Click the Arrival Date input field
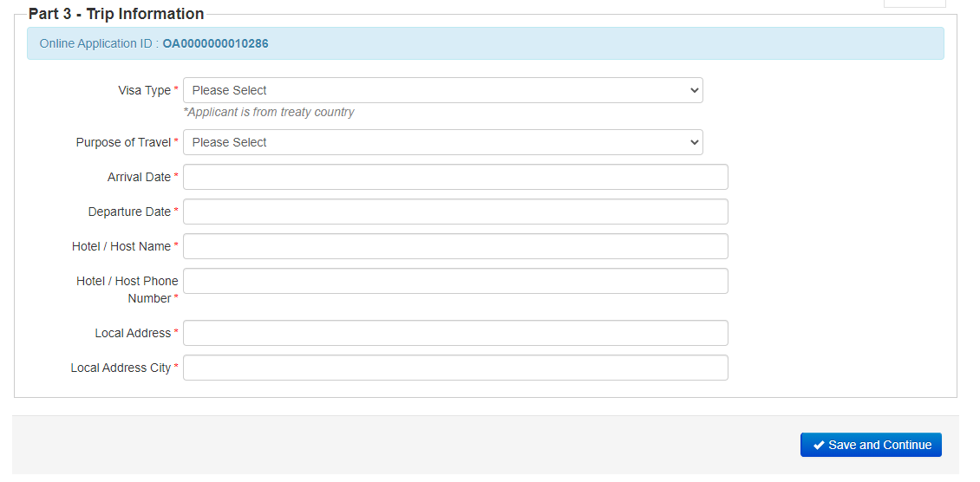Viewport: 980px width, 482px height. 455,178
